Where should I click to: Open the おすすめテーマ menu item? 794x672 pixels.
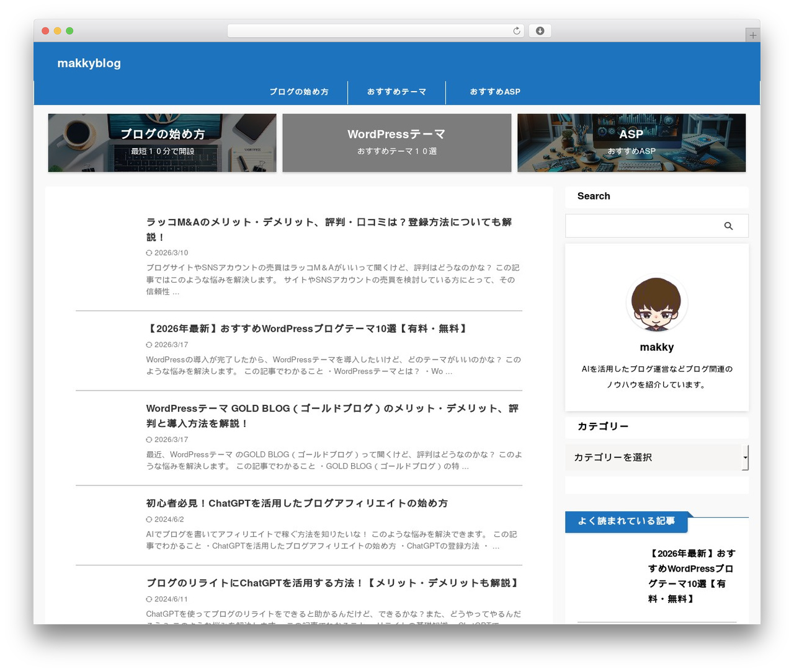pyautogui.click(x=396, y=92)
